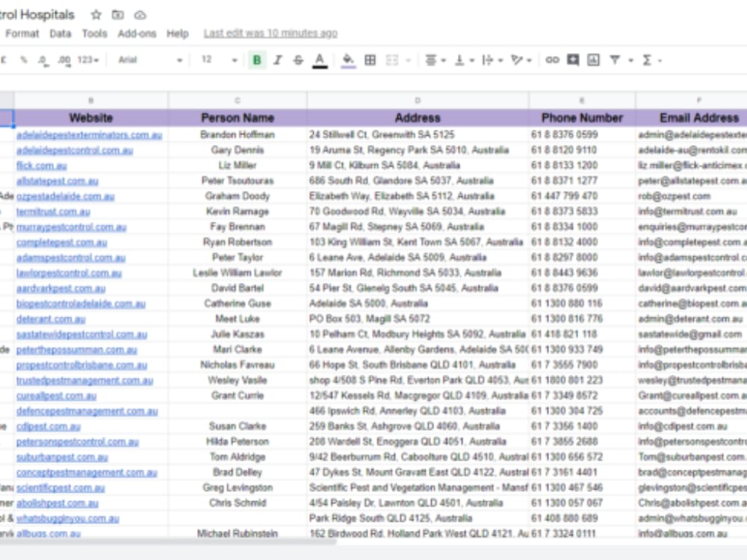Image resolution: width=747 pixels, height=560 pixels.
Task: Open deterant.com.au link
Action: coord(51,319)
